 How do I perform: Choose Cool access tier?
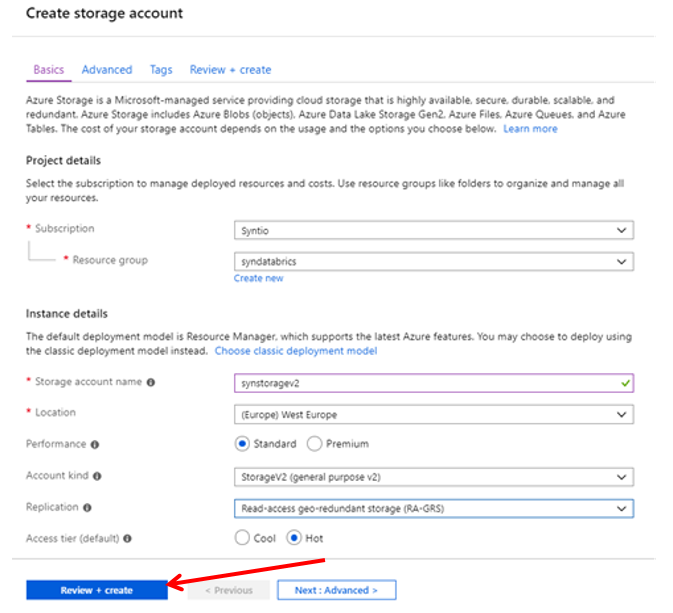coord(242,537)
